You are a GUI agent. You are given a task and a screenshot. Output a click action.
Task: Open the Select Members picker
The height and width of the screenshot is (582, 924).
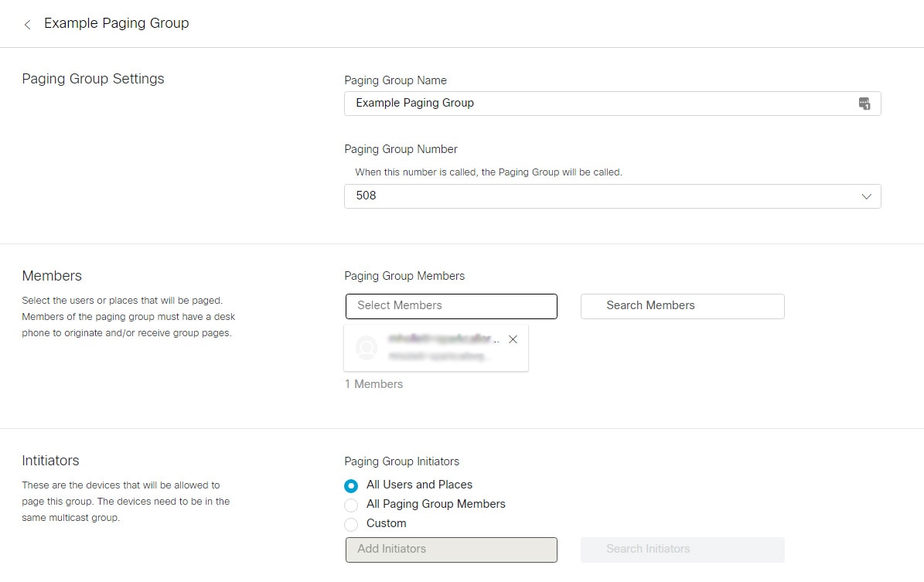point(451,306)
